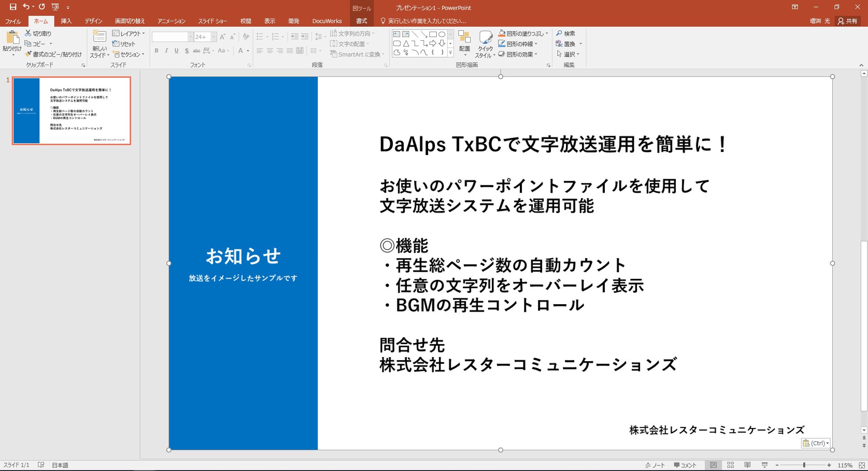
Task: Save the presentation with the floppy icon
Action: coord(13,7)
